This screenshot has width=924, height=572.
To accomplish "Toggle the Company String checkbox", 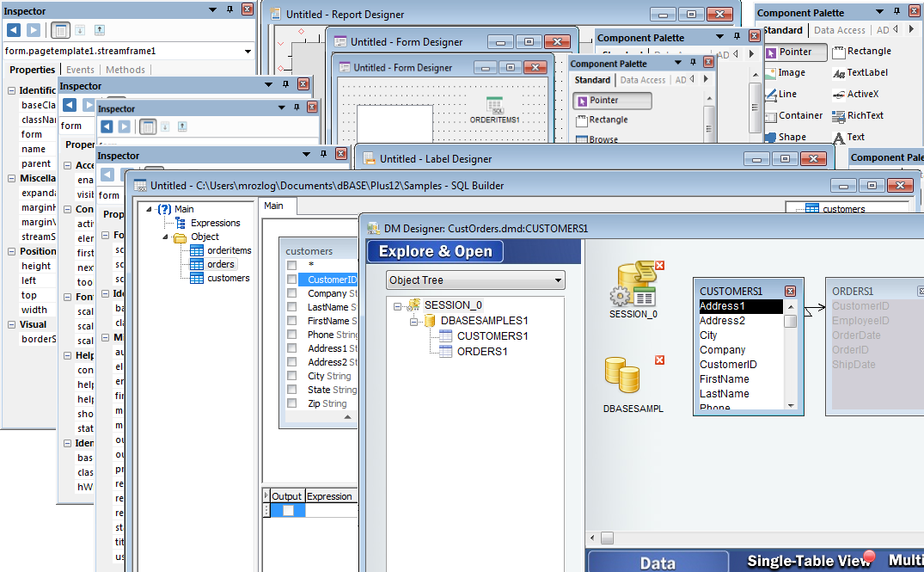I will click(x=291, y=293).
